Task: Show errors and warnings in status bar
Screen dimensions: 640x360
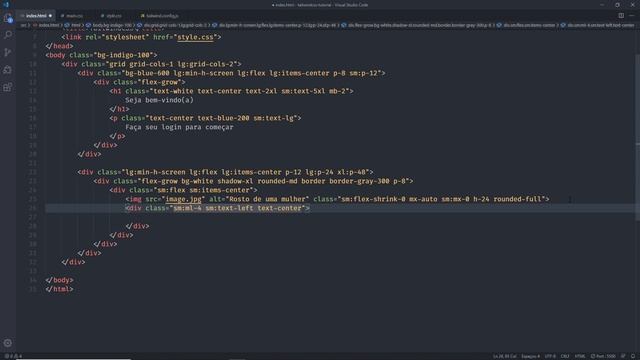Action: click(13, 356)
